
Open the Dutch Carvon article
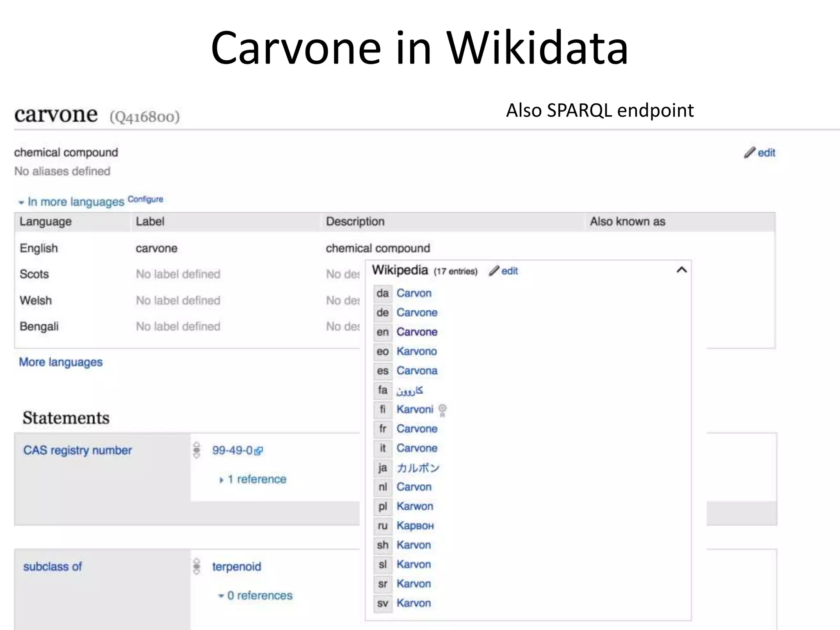pyautogui.click(x=414, y=487)
